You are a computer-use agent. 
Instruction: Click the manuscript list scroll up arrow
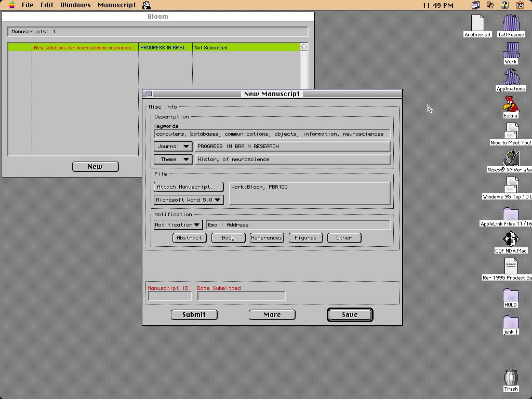(304, 47)
